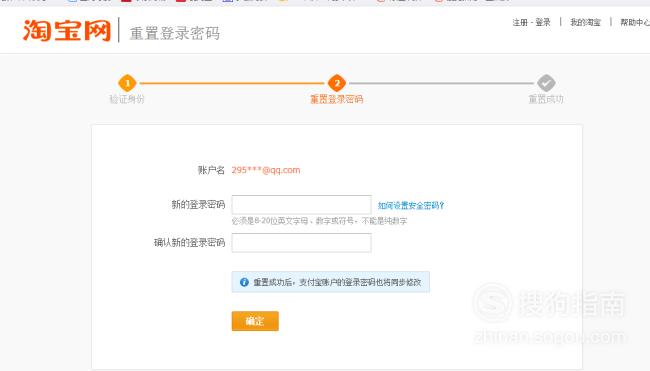Click the password rule hint text
The height and width of the screenshot is (371, 650).
pos(319,221)
